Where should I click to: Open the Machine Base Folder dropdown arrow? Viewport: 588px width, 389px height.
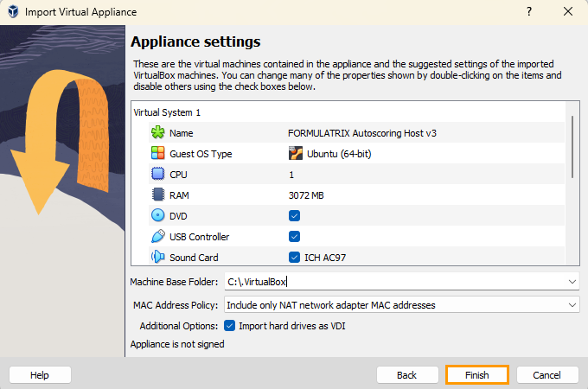pyautogui.click(x=572, y=282)
